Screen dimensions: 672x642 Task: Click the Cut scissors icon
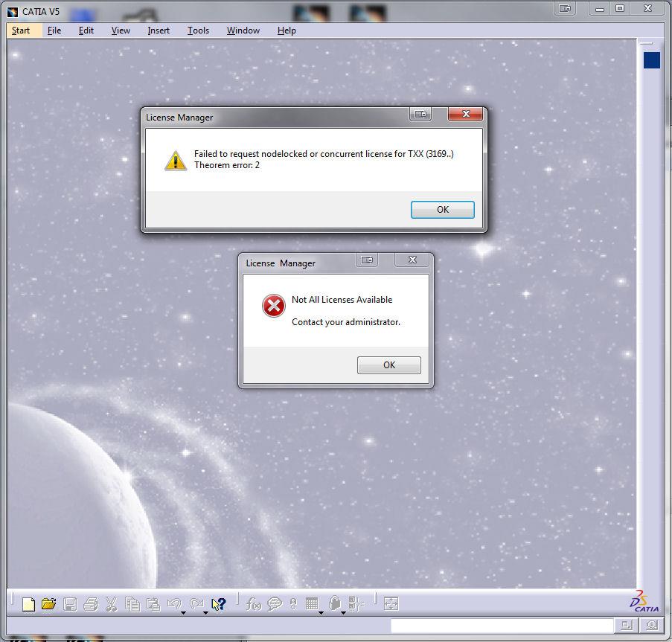[x=111, y=604]
